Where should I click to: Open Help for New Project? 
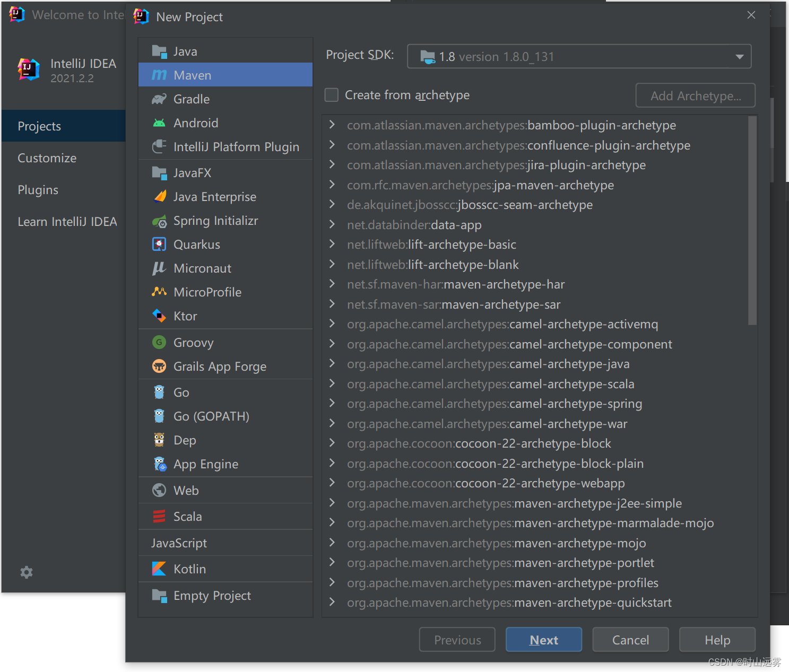tap(717, 640)
